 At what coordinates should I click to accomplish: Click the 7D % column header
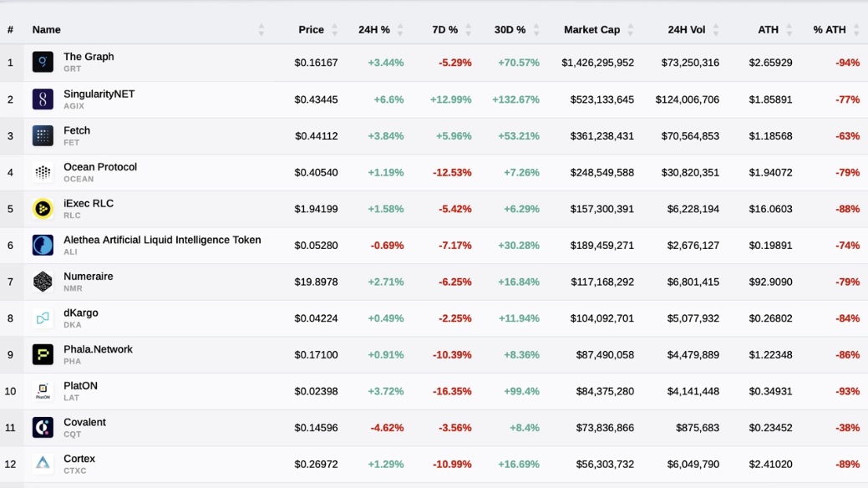tap(445, 30)
